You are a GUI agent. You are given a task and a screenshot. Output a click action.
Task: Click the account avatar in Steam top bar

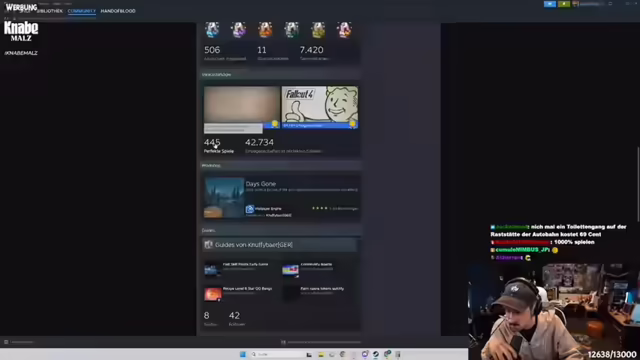coord(576,4)
